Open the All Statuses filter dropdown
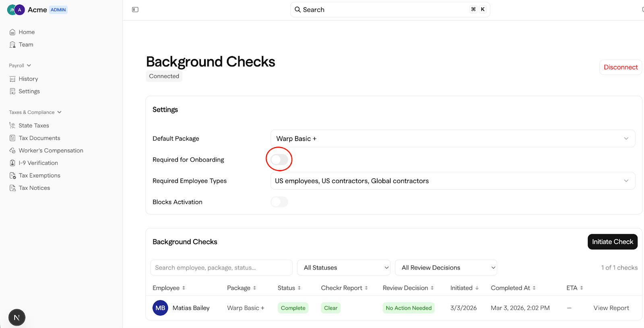Viewport: 644px width, 328px height. 344,268
